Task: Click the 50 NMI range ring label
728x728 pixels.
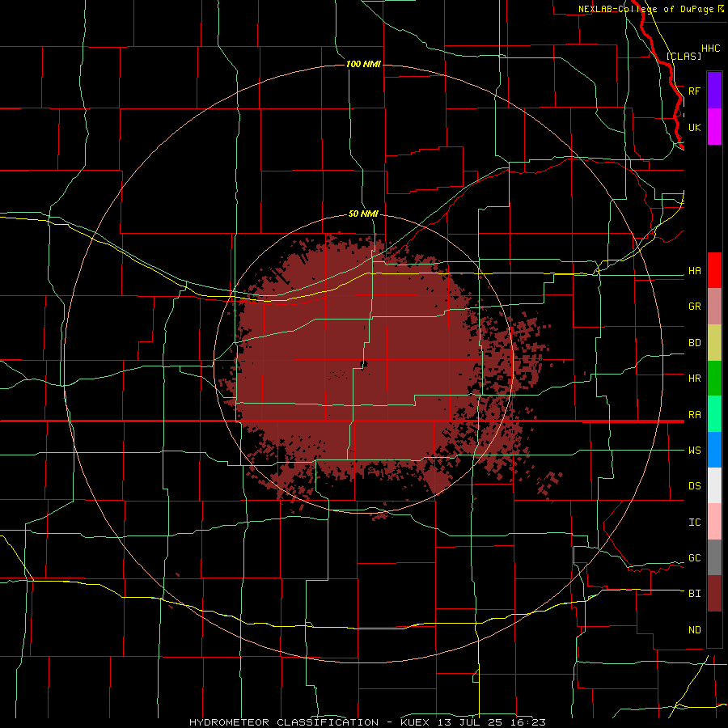Action: point(363,214)
